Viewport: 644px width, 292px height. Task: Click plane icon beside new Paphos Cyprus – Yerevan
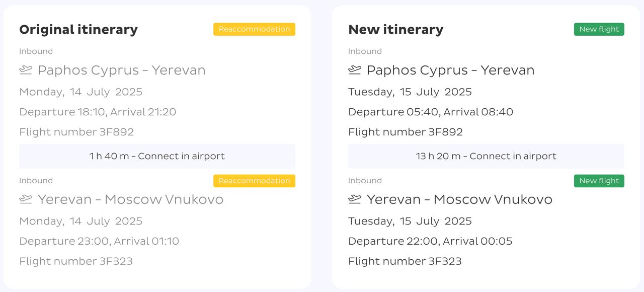point(355,70)
